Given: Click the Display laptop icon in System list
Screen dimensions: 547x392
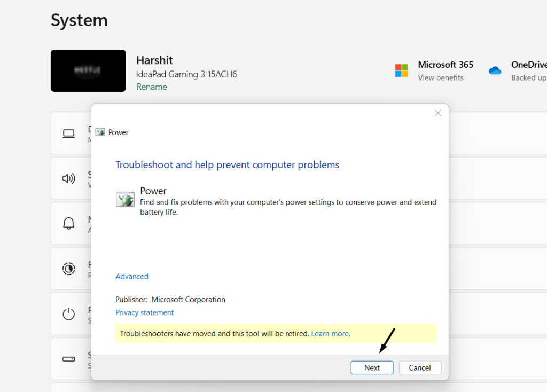Looking at the screenshot, I should click(x=69, y=134).
